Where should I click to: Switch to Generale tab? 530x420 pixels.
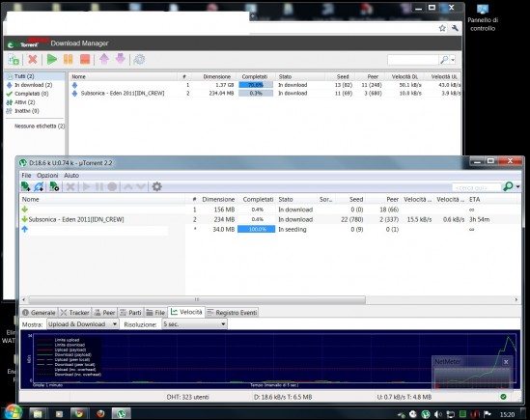[39, 313]
